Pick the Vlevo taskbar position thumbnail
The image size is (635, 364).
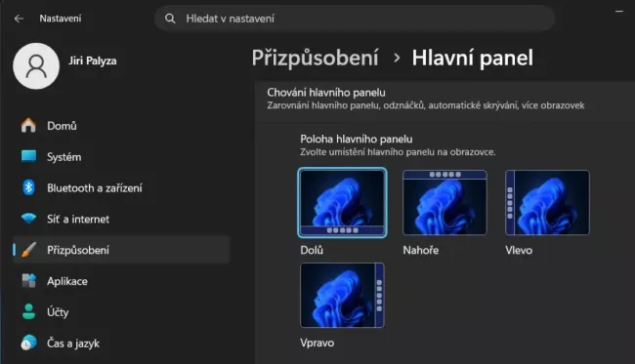point(547,203)
